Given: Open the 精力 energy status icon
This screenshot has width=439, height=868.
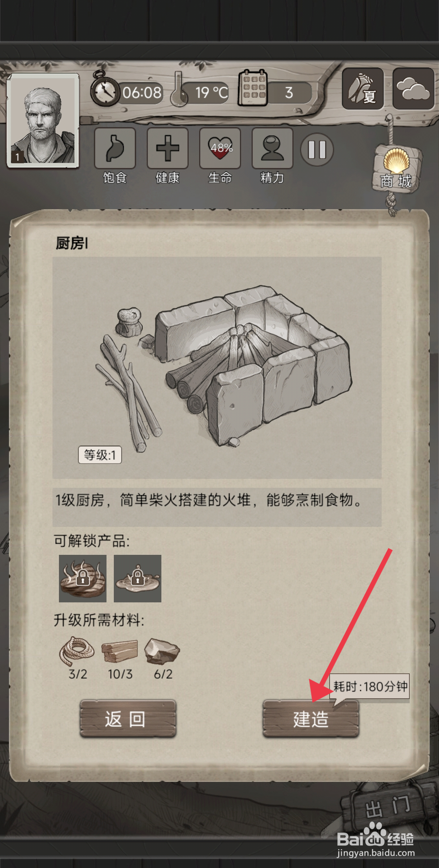Looking at the screenshot, I should coord(272,148).
